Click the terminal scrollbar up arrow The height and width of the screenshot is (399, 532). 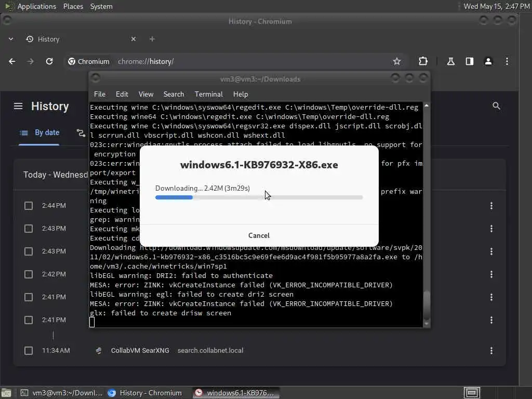point(427,106)
